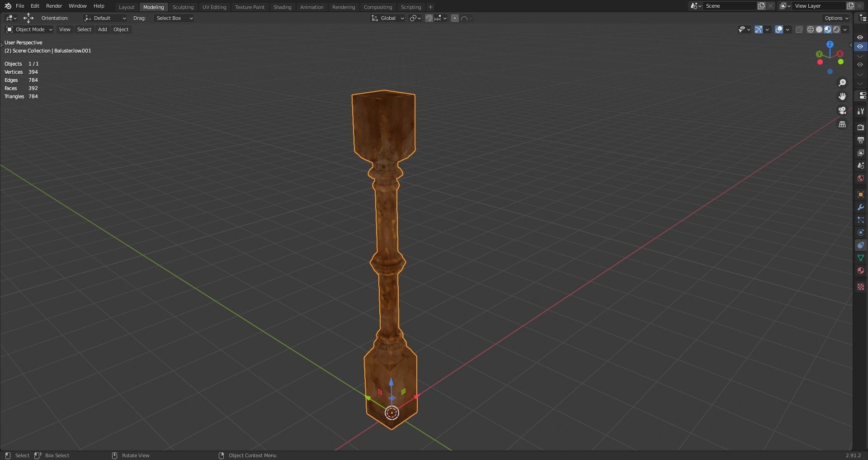Expand the overlays options arrow
Viewport: 868px width, 460px height.
coord(788,29)
